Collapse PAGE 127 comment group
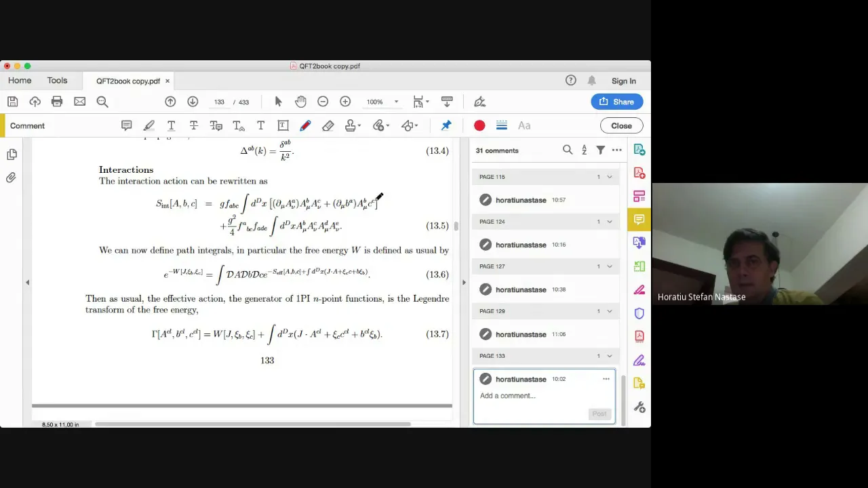The image size is (868, 488). [609, 266]
